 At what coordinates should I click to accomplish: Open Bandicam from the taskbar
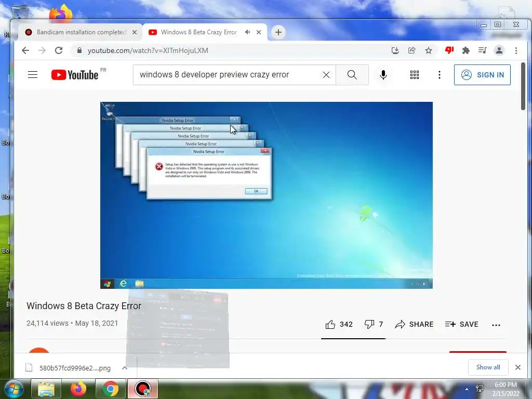(143, 389)
